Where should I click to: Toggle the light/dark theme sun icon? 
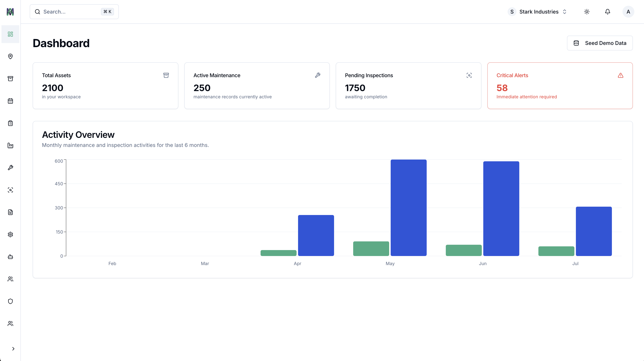click(587, 12)
